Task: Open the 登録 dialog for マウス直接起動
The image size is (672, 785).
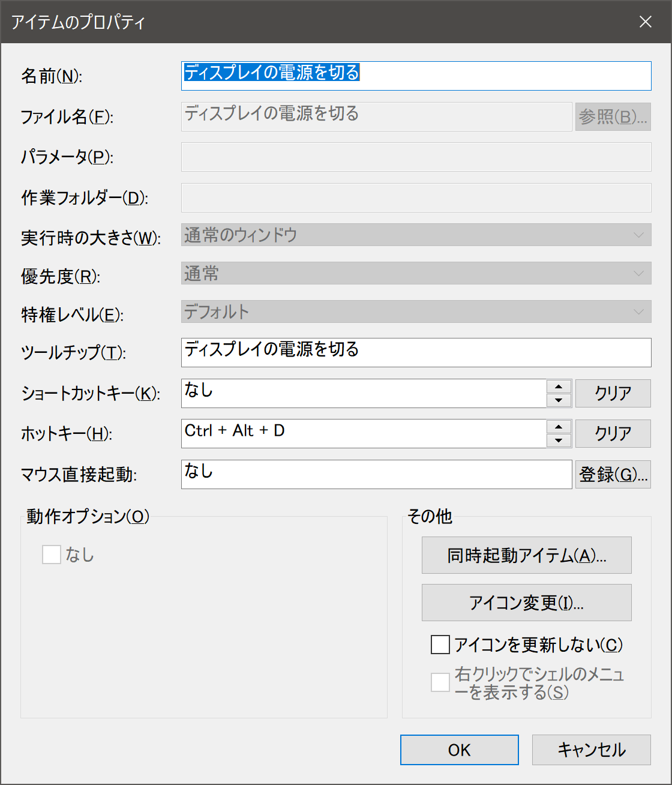Action: pyautogui.click(x=613, y=475)
